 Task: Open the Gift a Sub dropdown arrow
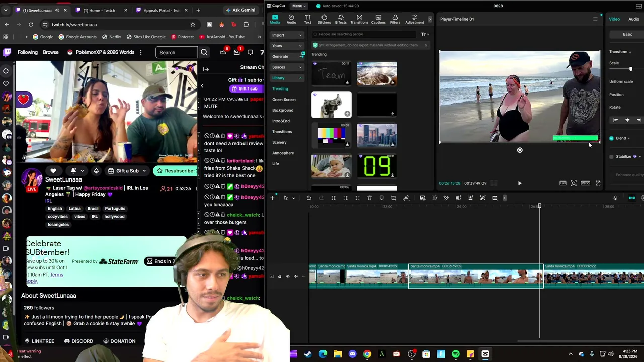[x=144, y=171]
